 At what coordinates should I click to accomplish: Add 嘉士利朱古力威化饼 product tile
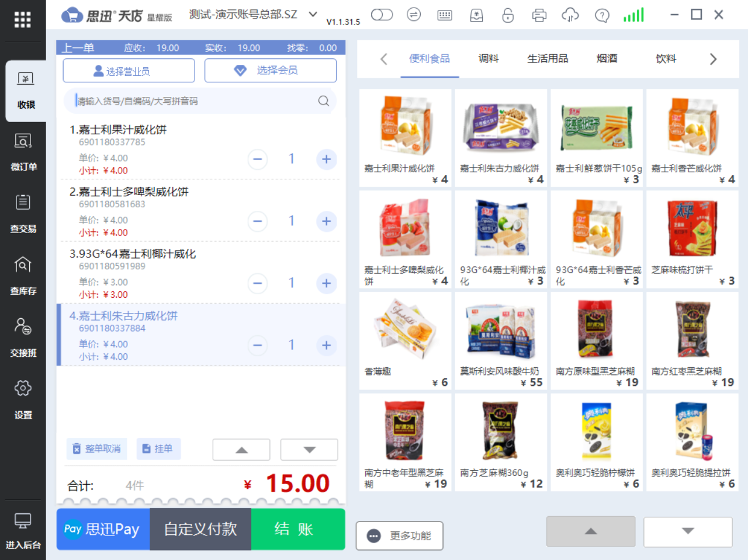coord(501,138)
